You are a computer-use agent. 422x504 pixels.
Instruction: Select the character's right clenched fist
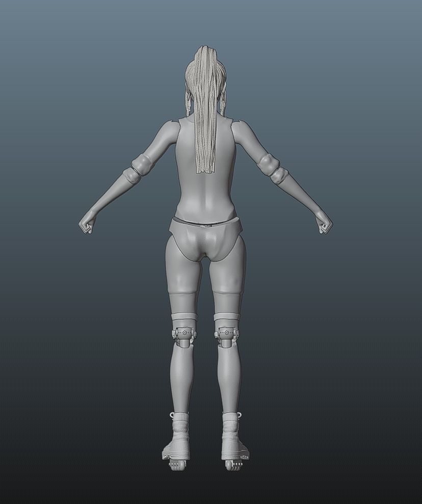[x=324, y=222]
